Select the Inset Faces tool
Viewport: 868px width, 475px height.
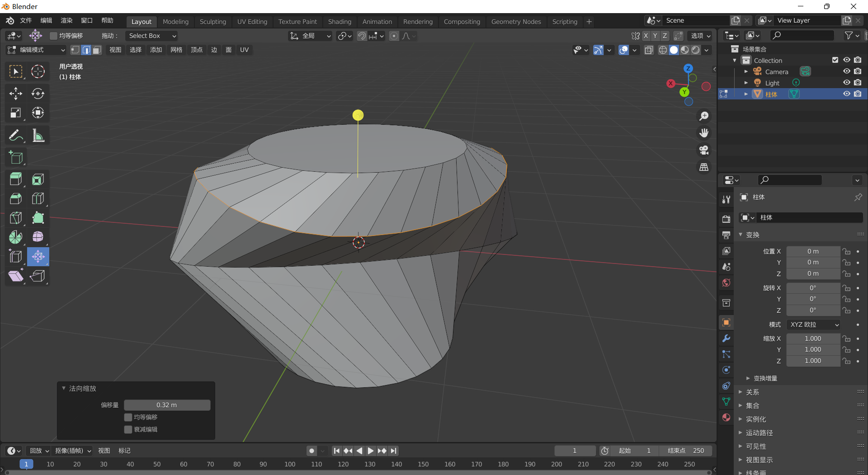pyautogui.click(x=38, y=179)
